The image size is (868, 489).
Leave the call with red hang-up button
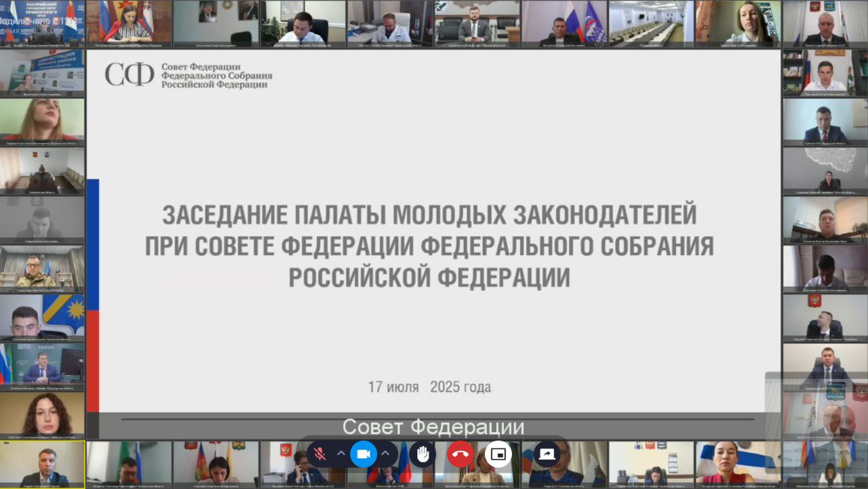click(x=460, y=454)
